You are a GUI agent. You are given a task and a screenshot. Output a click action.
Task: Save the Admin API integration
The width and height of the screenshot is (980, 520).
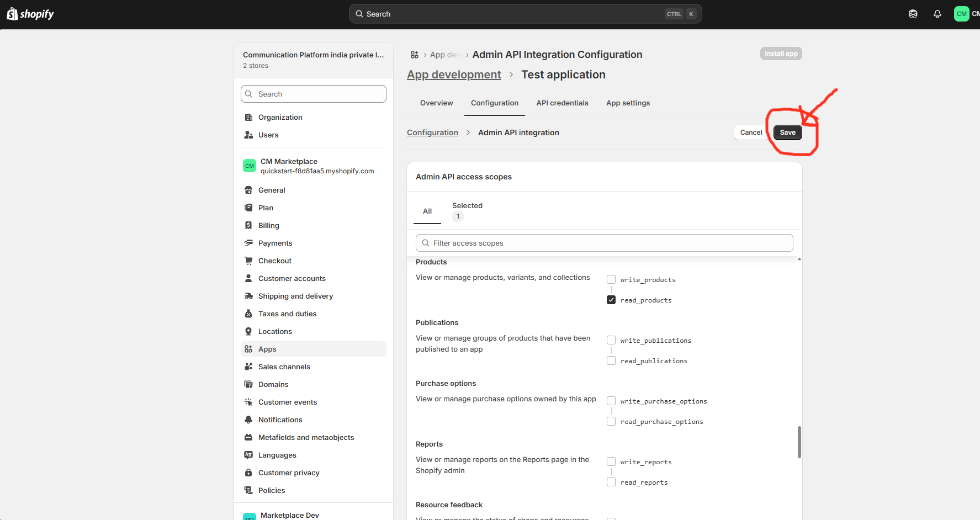(788, 132)
